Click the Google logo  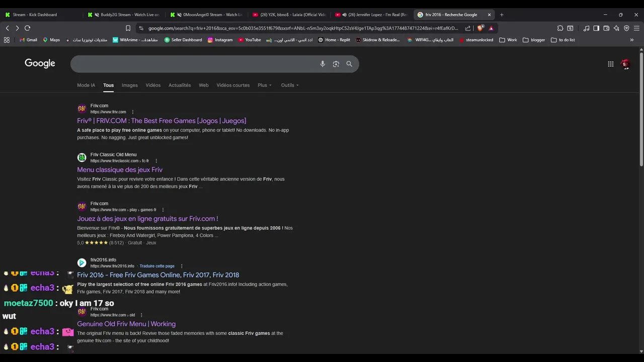(x=40, y=63)
